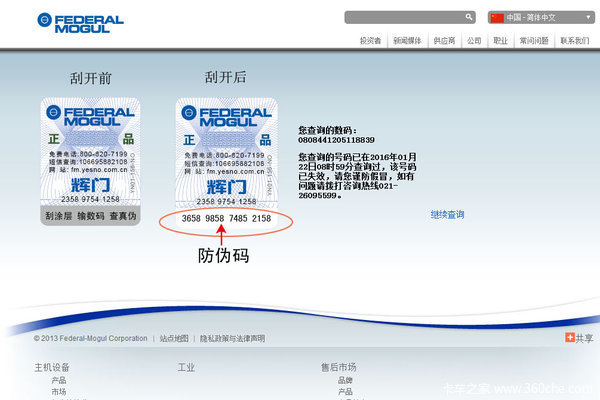Click inside the search input field
Viewport: 600px width, 400px height.
(404, 17)
